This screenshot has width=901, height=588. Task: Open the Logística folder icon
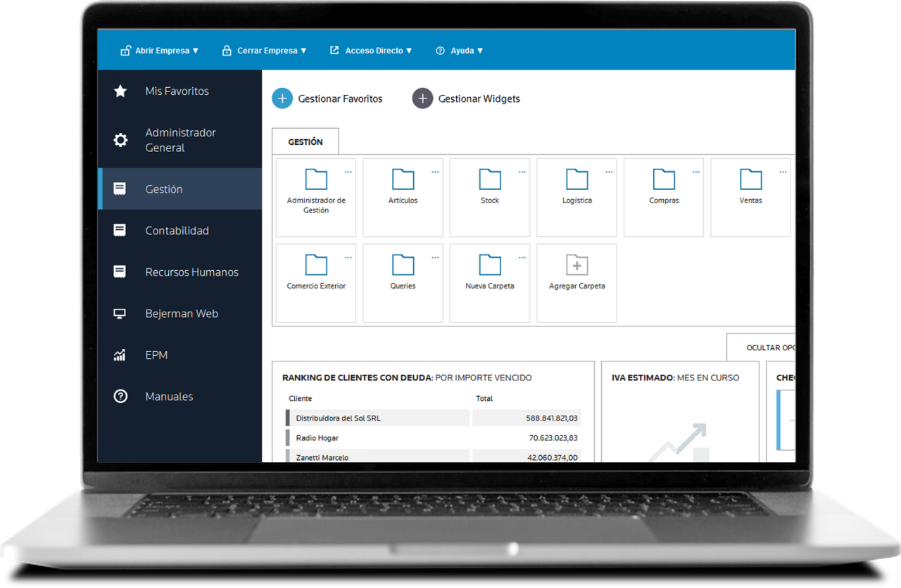[x=577, y=179]
